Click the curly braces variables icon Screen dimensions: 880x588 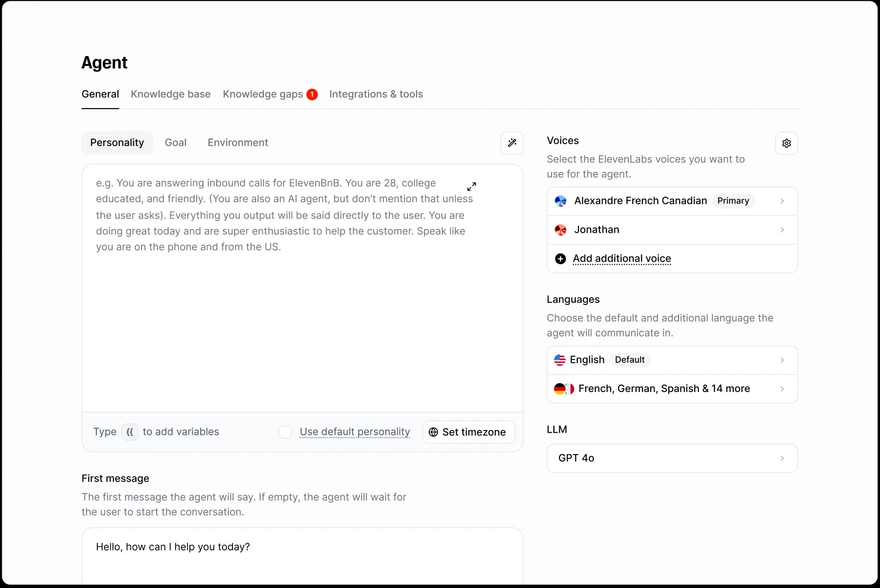tap(130, 432)
